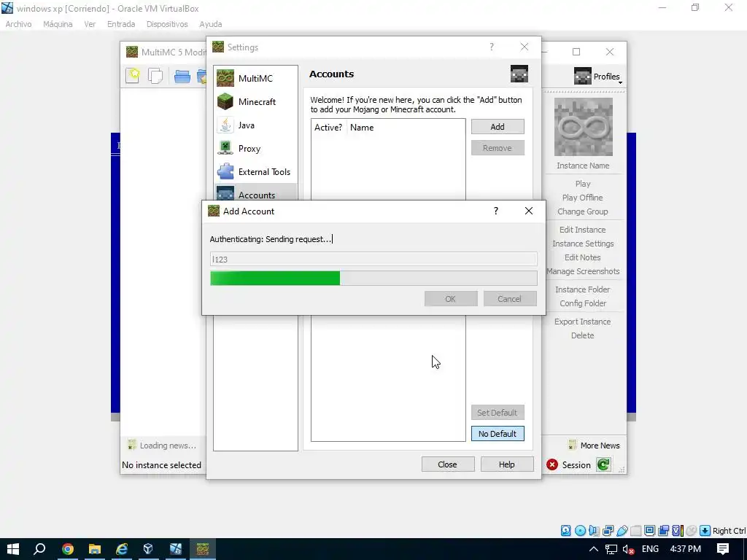This screenshot has height=560, width=747.
Task: Open Chrome from the taskbar
Action: pyautogui.click(x=68, y=549)
